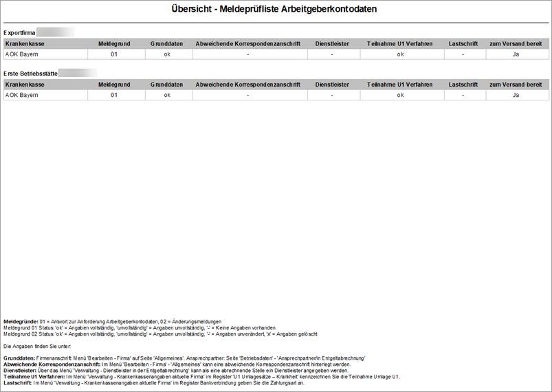Click Krankenkasse column header in Exportfirma table
The image size is (552, 392).
click(x=25, y=44)
